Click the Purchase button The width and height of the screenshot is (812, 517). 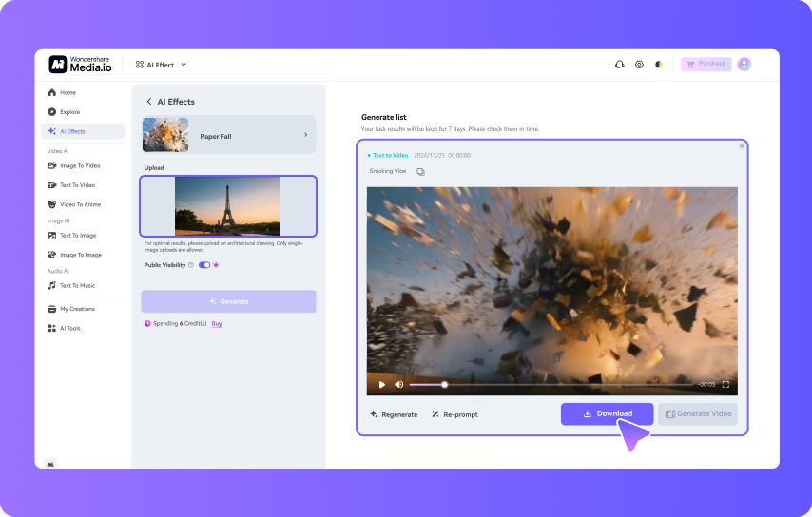[706, 64]
